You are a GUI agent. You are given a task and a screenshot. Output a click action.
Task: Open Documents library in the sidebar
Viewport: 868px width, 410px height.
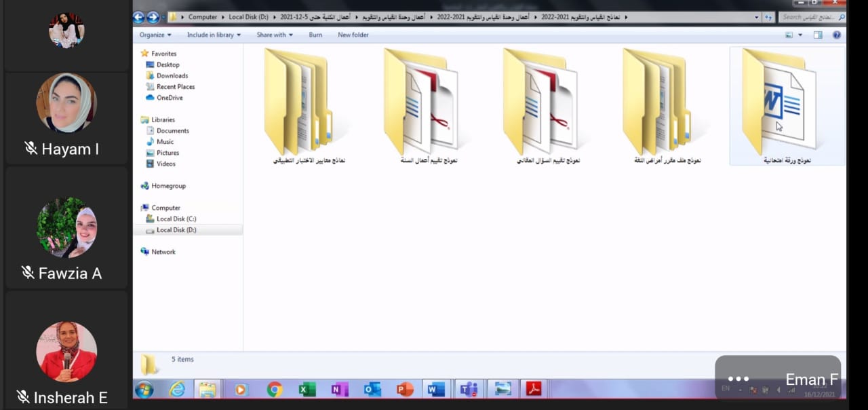point(172,130)
